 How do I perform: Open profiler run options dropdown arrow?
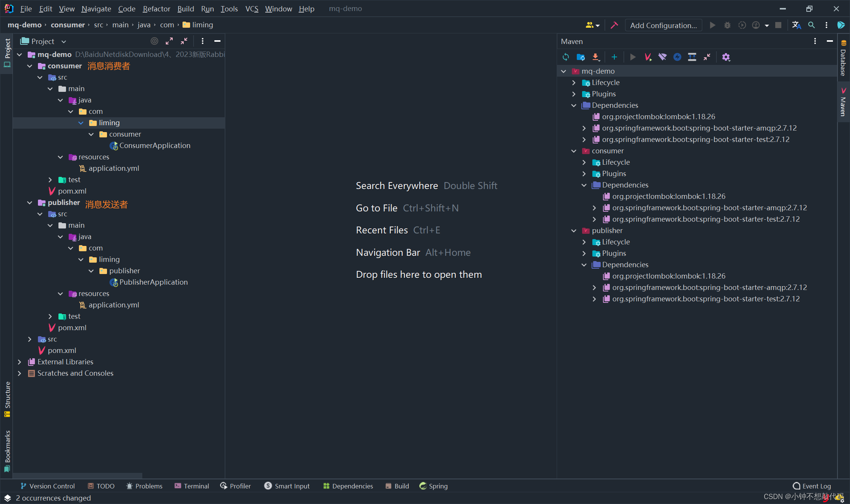click(767, 25)
